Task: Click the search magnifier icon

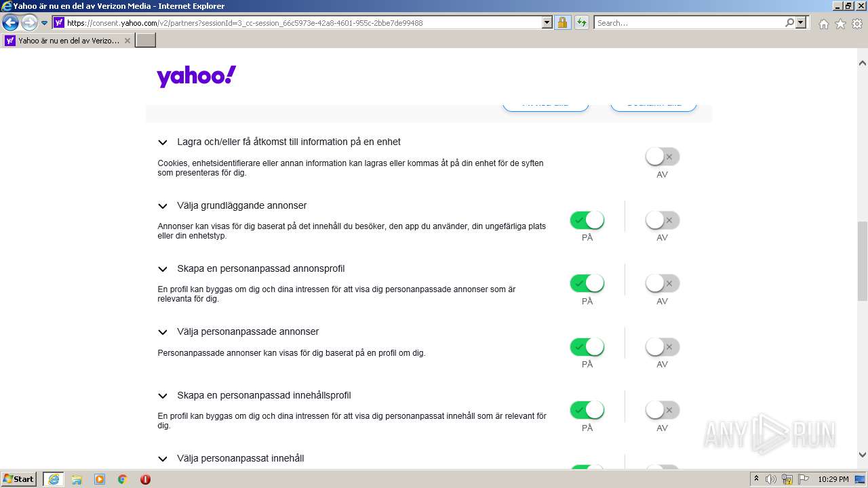Action: (x=789, y=23)
